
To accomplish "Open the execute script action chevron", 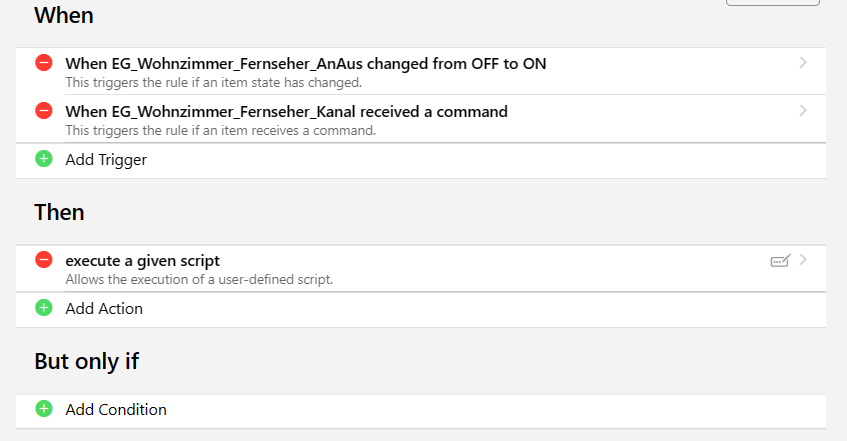I will (x=803, y=260).
